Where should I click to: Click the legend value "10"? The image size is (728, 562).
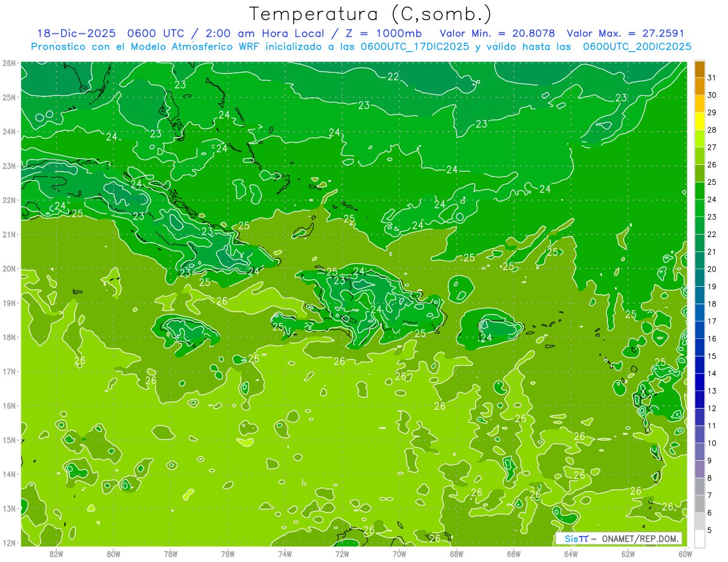[x=712, y=443]
